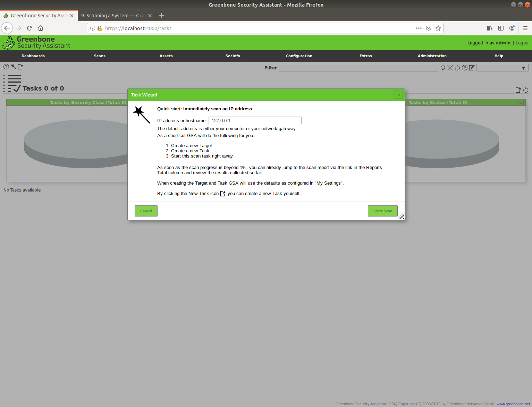532x407 pixels.
Task: Close the Task Wizard dialog
Action: tap(398, 94)
